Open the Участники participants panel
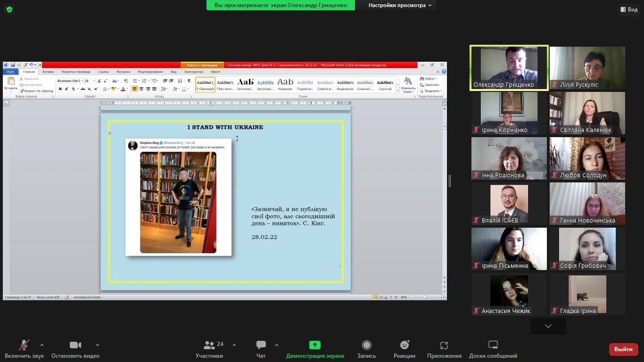The width and height of the screenshot is (644, 362). point(209,349)
